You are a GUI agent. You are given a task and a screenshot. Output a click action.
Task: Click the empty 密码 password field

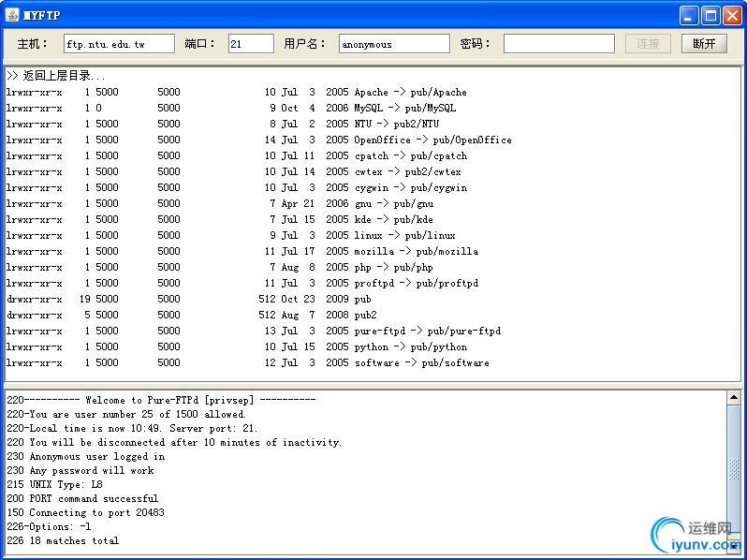click(559, 44)
